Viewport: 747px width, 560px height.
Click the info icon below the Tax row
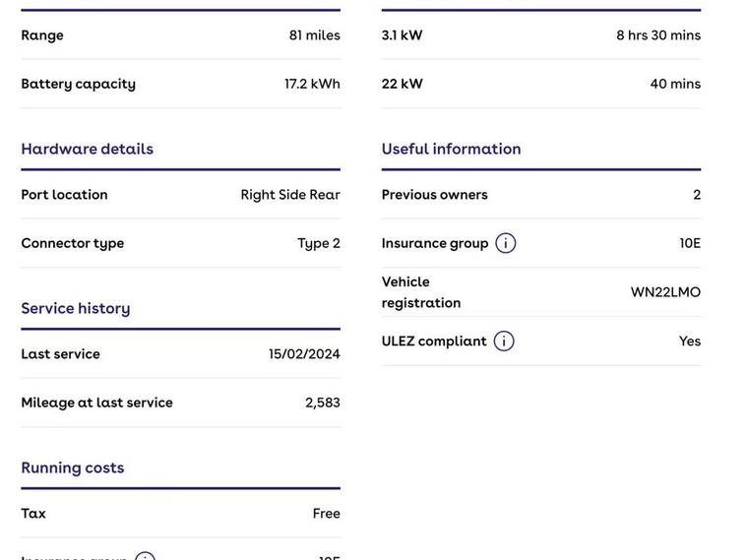[x=145, y=556]
